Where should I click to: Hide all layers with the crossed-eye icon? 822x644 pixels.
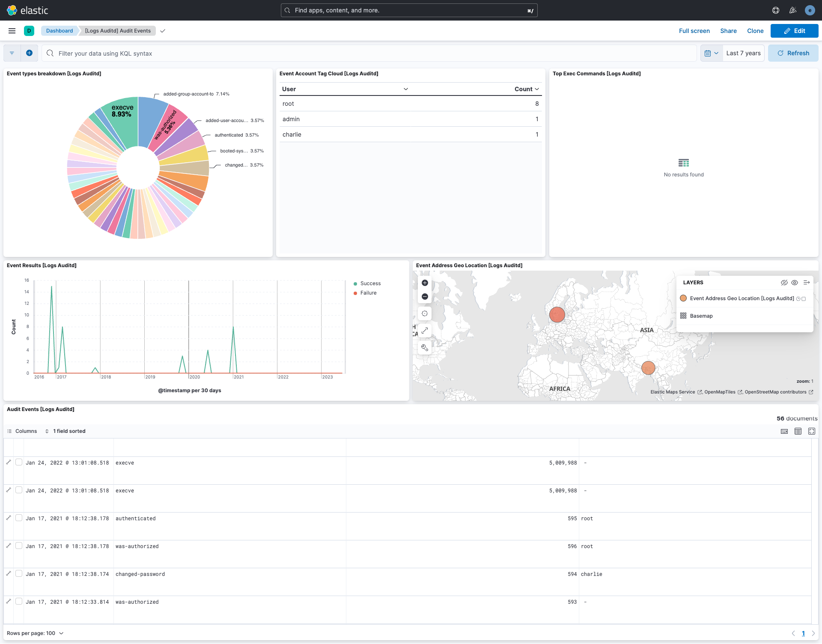[784, 283]
